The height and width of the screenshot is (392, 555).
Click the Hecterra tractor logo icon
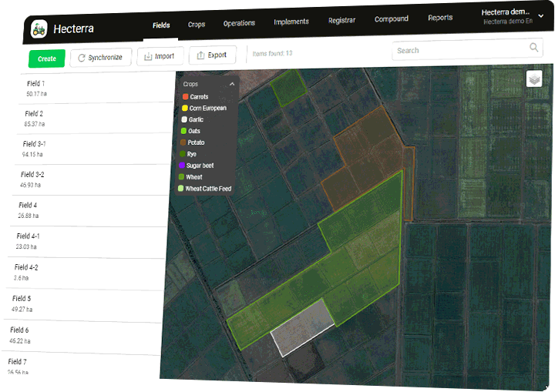[39, 29]
